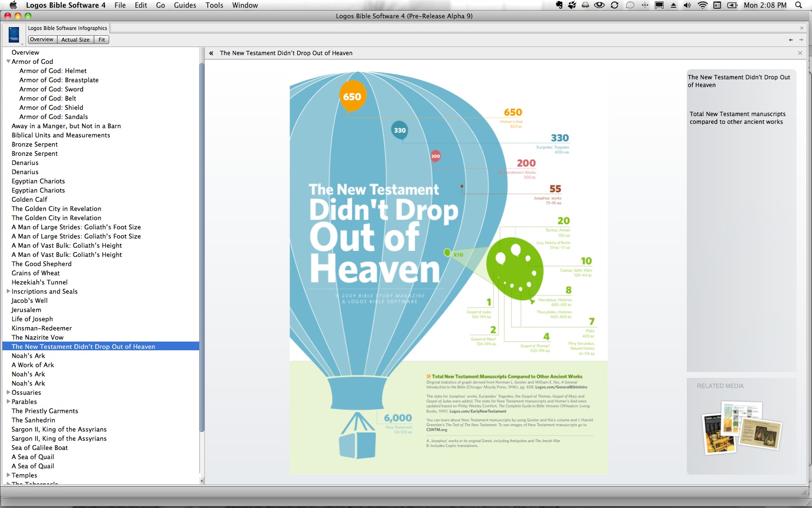Open Spotlight search magnifier
812x508 pixels.
(x=799, y=5)
